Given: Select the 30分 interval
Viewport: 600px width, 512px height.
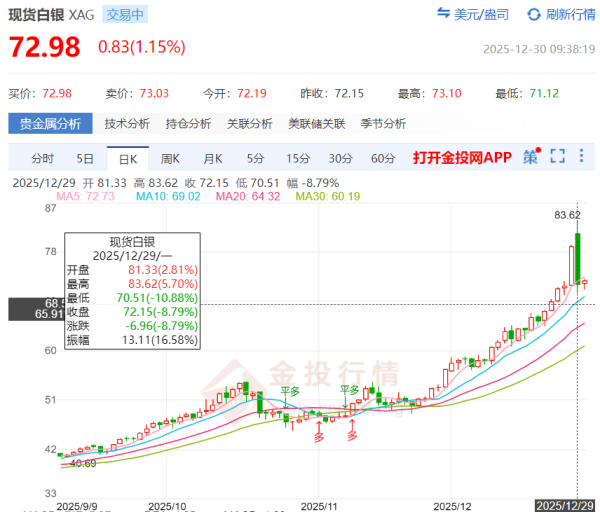Looking at the screenshot, I should click(x=341, y=158).
